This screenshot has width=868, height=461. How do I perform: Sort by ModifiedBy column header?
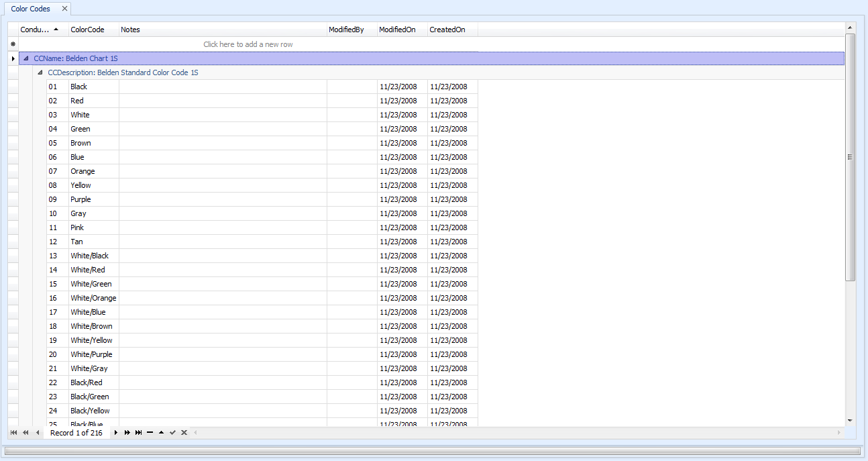tap(351, 30)
